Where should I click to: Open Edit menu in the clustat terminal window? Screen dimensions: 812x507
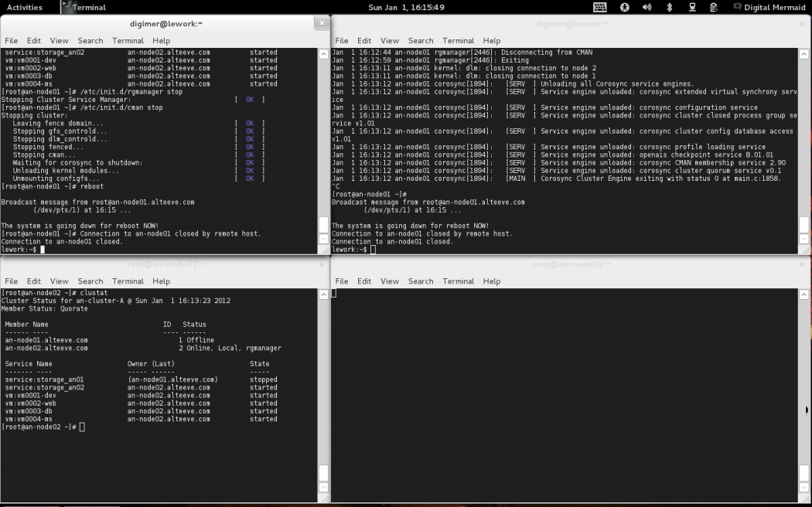tap(34, 281)
